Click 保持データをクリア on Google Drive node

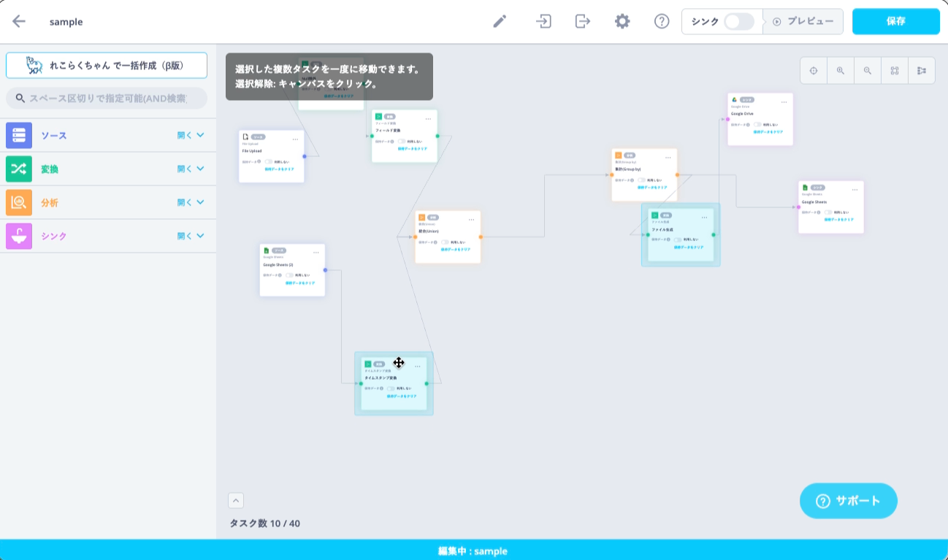pos(768,131)
